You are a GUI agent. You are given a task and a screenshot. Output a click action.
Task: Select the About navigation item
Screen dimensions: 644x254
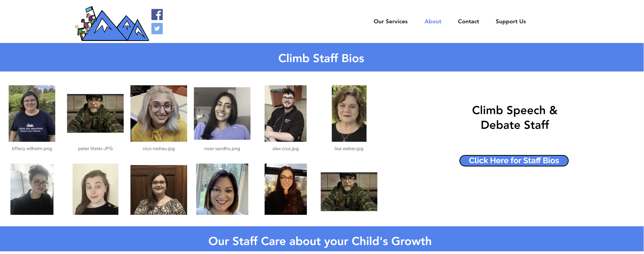point(433,21)
